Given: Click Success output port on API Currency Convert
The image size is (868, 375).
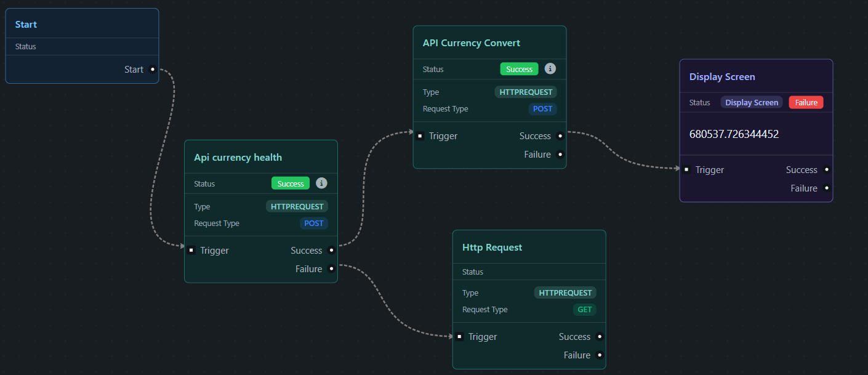Looking at the screenshot, I should [x=560, y=135].
